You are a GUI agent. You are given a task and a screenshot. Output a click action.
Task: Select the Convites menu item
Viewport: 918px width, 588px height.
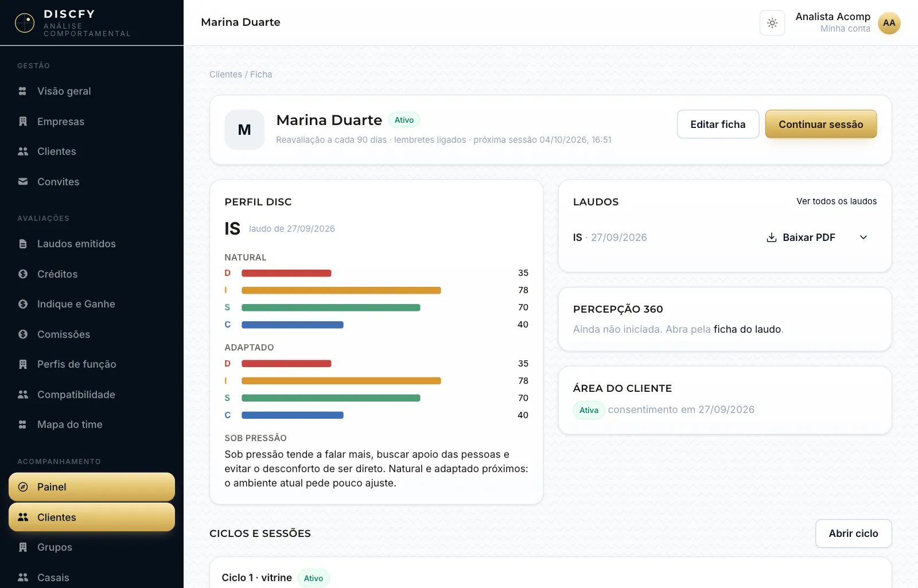pos(92,182)
